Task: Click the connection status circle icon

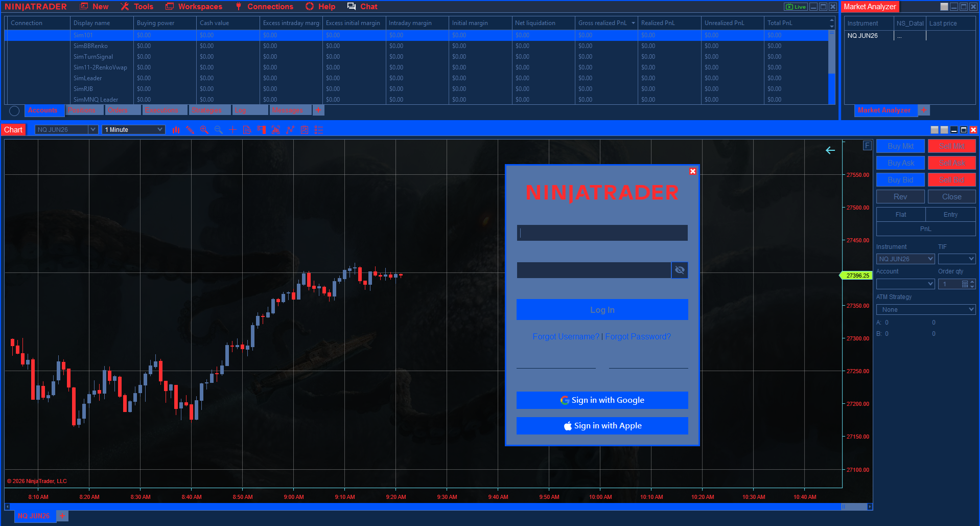Action: click(14, 111)
